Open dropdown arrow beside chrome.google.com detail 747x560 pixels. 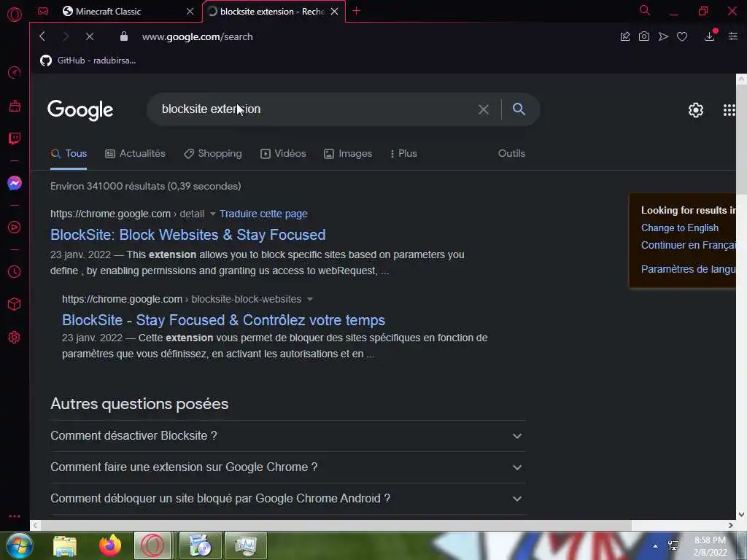tap(213, 214)
